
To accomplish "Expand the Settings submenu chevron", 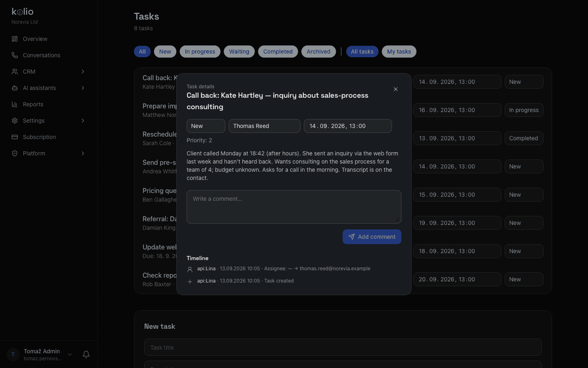I will pos(83,121).
